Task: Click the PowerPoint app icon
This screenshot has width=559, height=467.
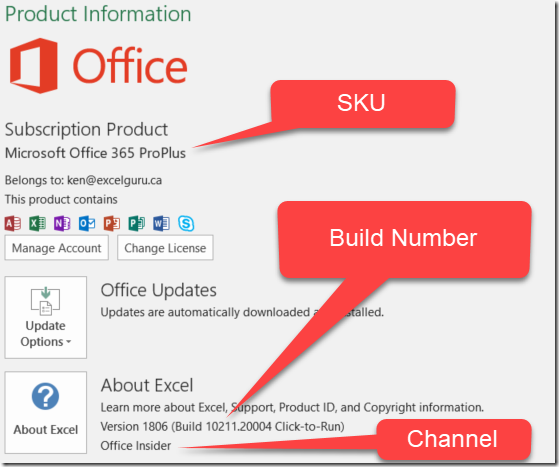Action: (x=112, y=224)
